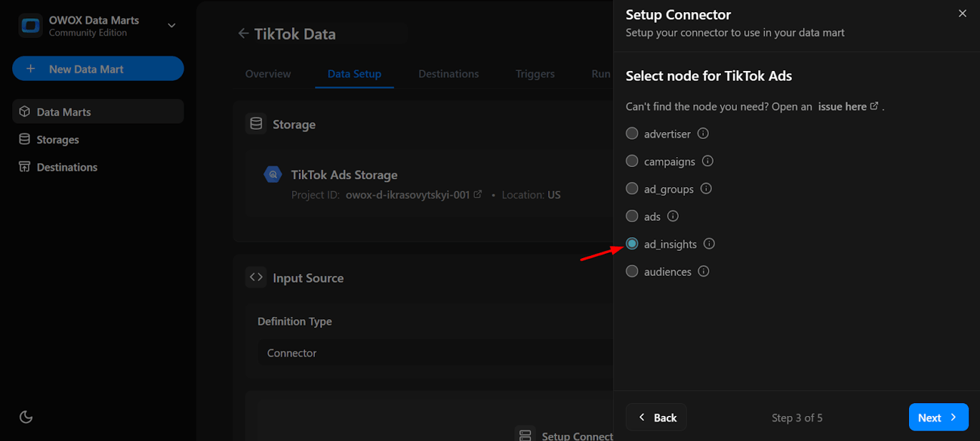Show info for the audiences node
Screen dimensions: 980x441
(704, 271)
